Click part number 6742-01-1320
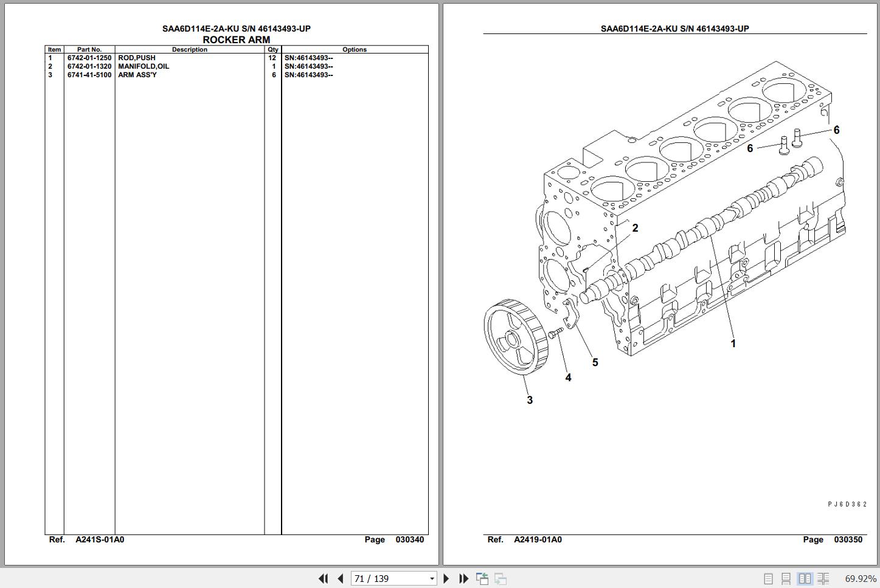This screenshot has height=588, width=880. (89, 66)
